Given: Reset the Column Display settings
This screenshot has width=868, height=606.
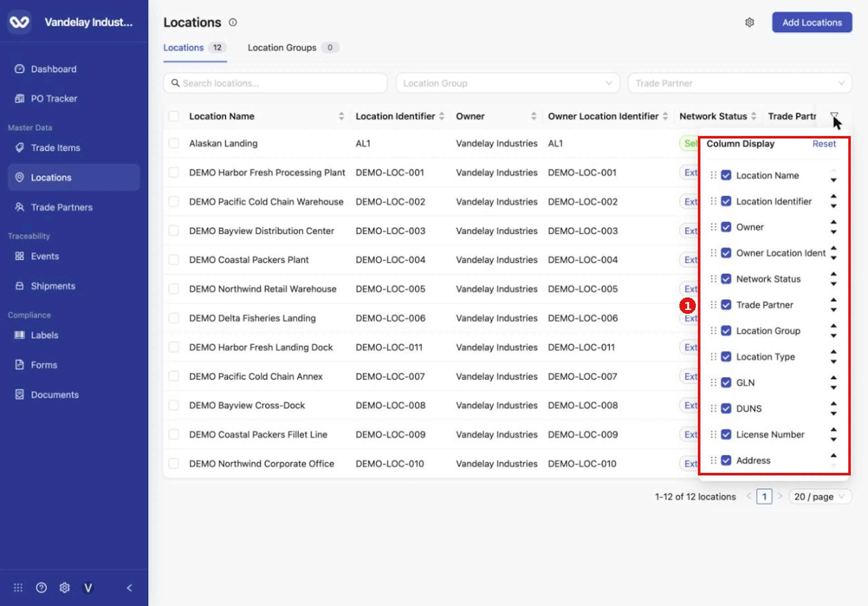Looking at the screenshot, I should [824, 143].
